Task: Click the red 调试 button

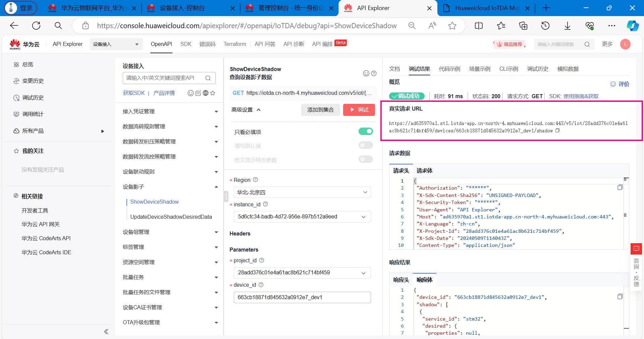Action: pyautogui.click(x=359, y=110)
